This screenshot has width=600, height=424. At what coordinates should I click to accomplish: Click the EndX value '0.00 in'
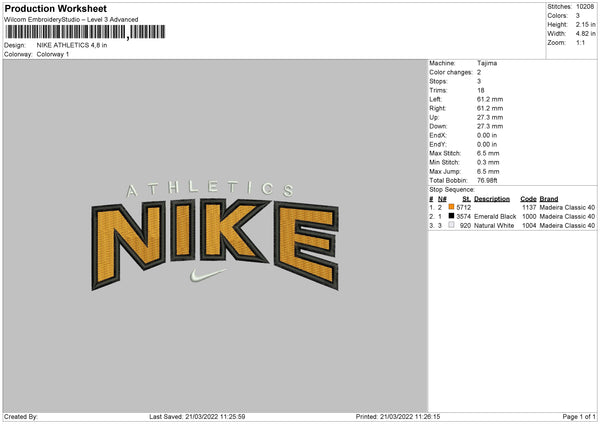[487, 135]
